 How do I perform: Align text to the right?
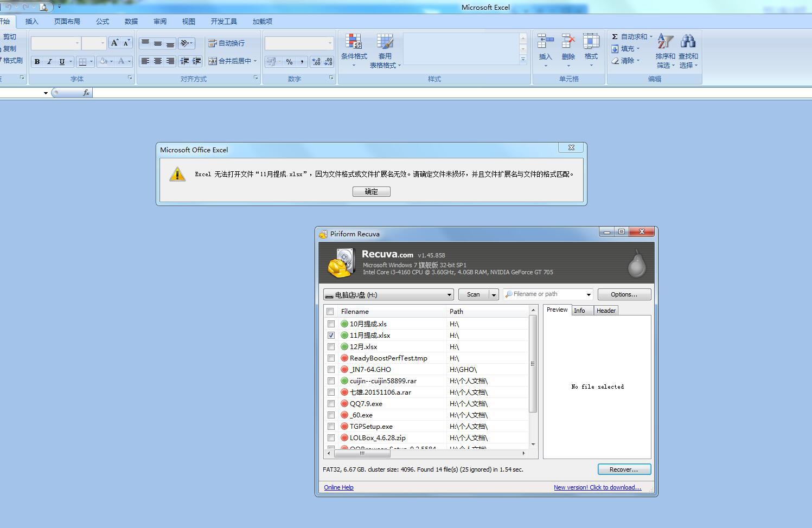click(170, 61)
